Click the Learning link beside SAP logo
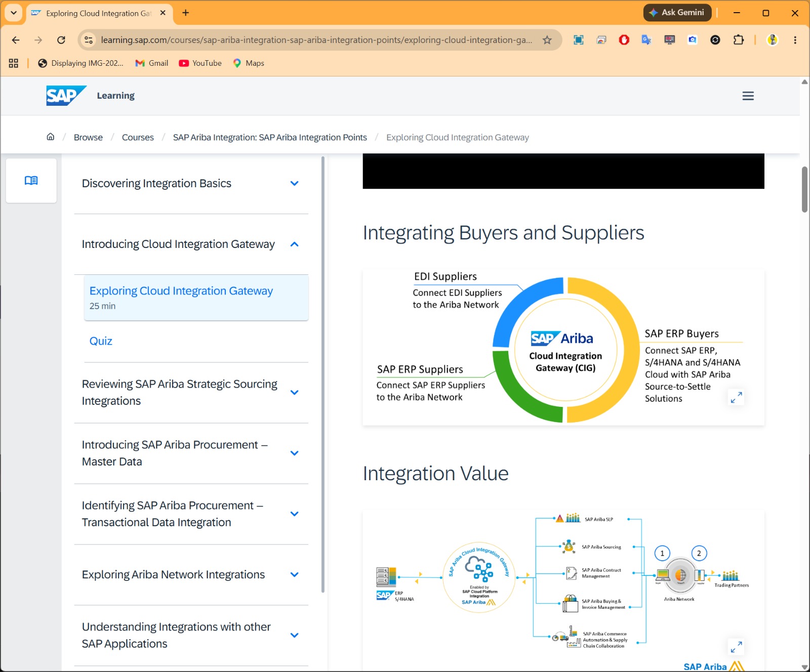This screenshot has width=810, height=672. click(x=116, y=96)
